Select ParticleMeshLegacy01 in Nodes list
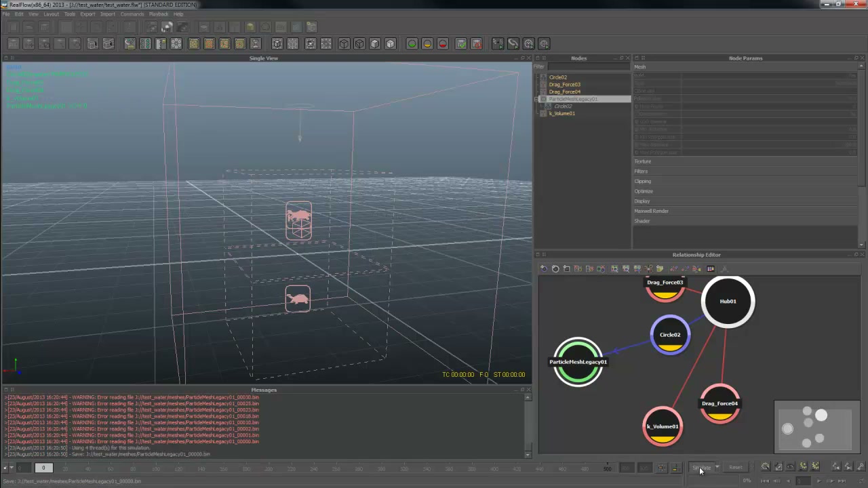Viewport: 868px width, 488px height. (573, 99)
